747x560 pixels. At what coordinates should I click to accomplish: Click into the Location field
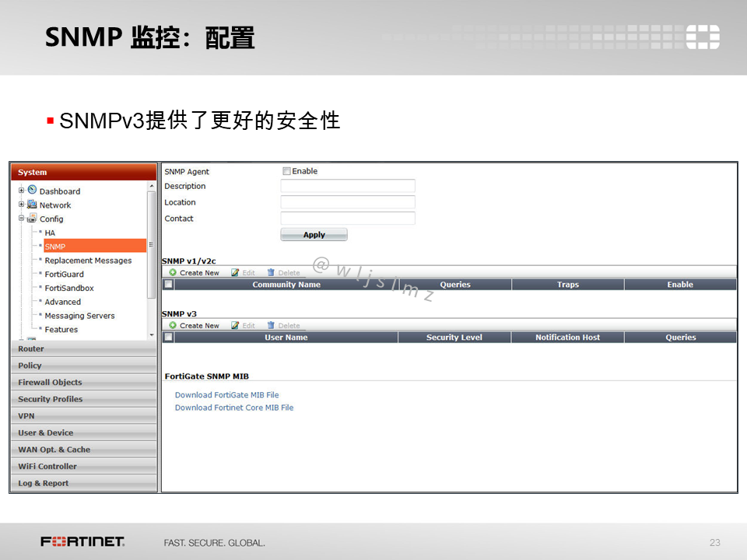[348, 202]
